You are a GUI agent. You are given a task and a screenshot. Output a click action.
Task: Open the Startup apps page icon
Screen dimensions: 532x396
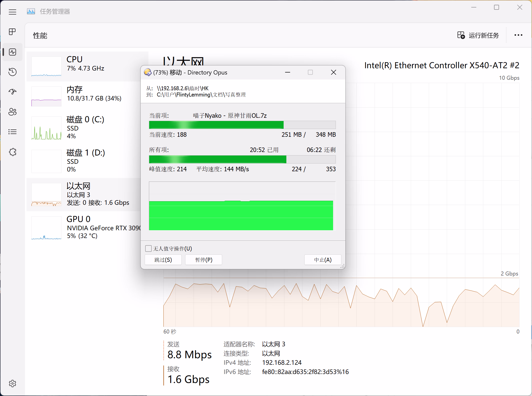pos(12,92)
